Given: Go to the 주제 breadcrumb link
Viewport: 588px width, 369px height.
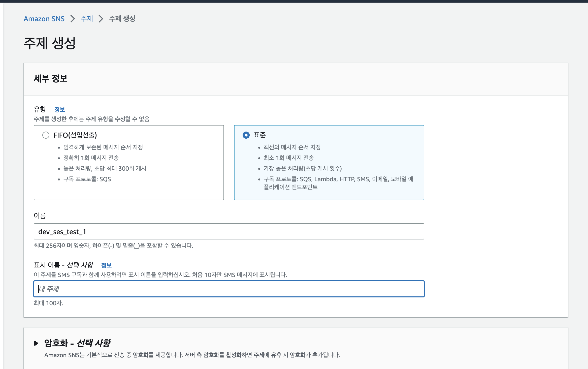Looking at the screenshot, I should click(87, 19).
